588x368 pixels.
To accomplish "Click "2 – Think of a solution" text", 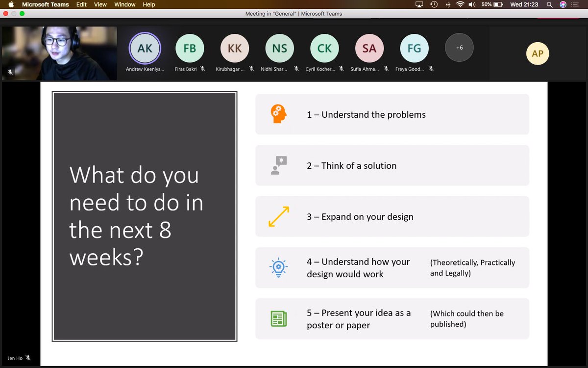I will tap(351, 165).
